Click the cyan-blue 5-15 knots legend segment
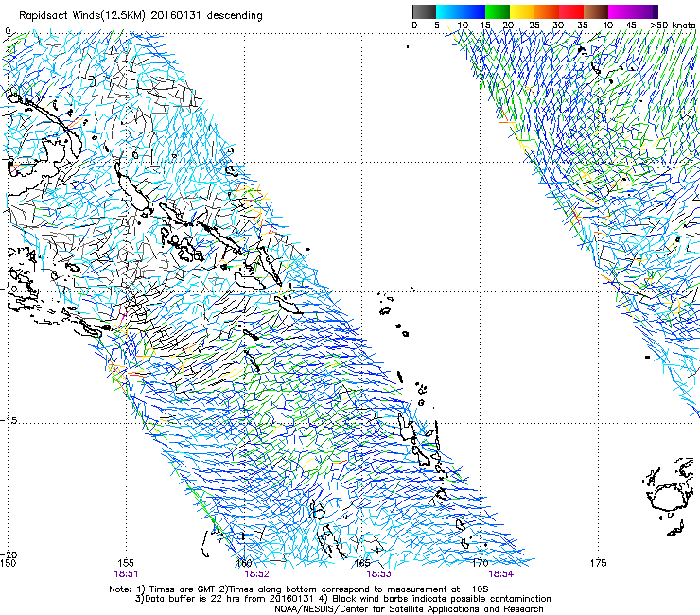 (461, 11)
